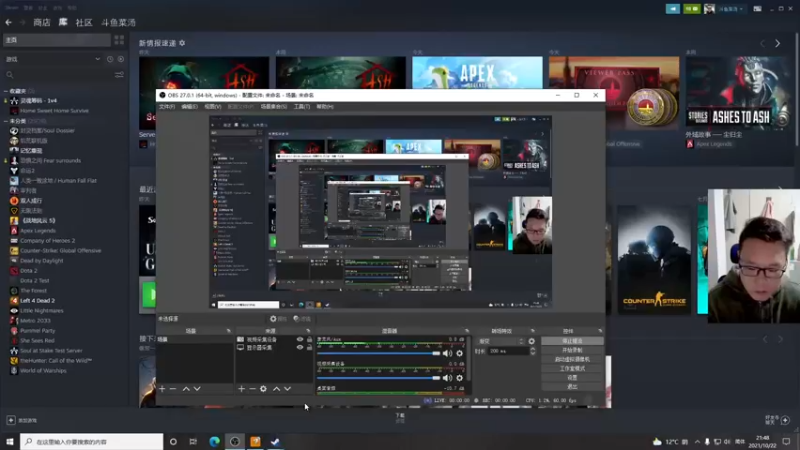
Task: Expand the games type dropdown in Steam
Action: (x=97, y=59)
